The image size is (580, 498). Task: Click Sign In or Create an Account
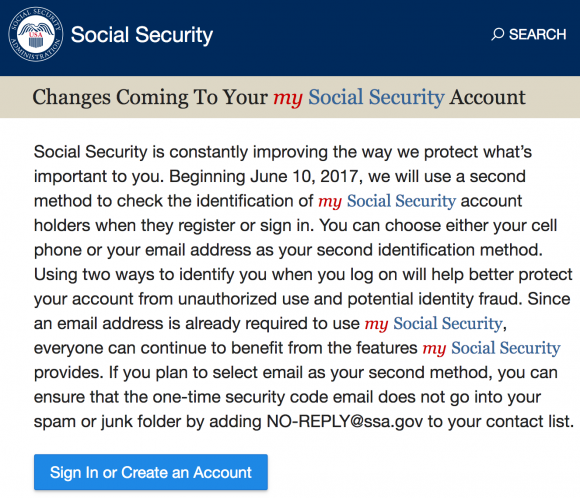pyautogui.click(x=151, y=472)
